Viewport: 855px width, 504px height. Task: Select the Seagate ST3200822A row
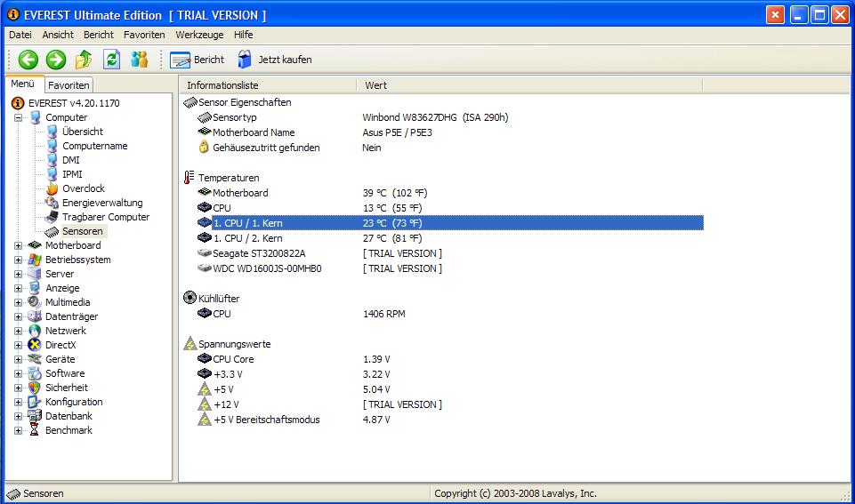click(x=441, y=253)
